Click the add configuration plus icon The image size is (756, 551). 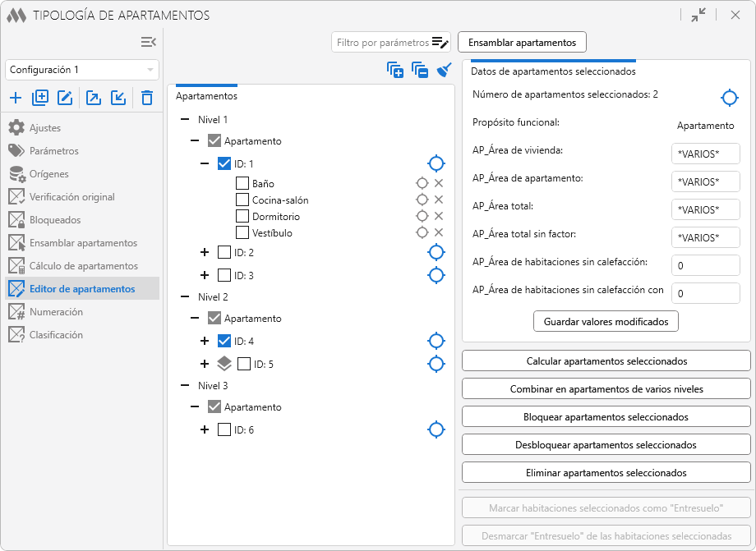point(16,99)
